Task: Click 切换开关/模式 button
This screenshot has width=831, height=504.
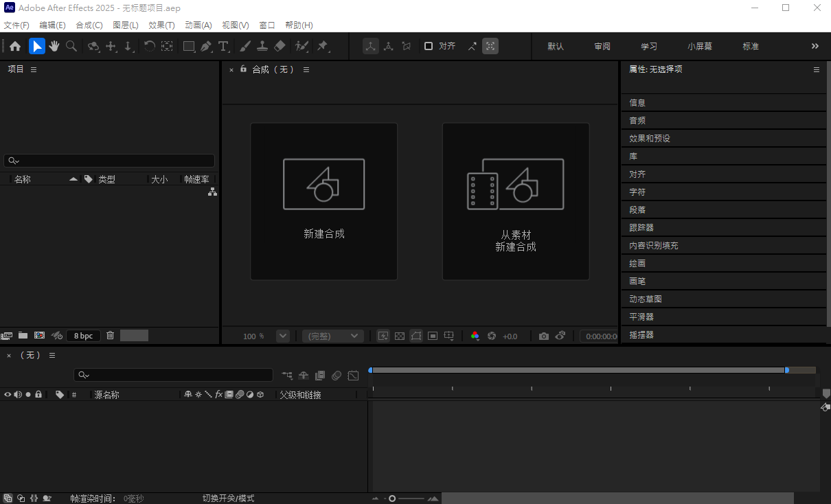Action: 228,498
